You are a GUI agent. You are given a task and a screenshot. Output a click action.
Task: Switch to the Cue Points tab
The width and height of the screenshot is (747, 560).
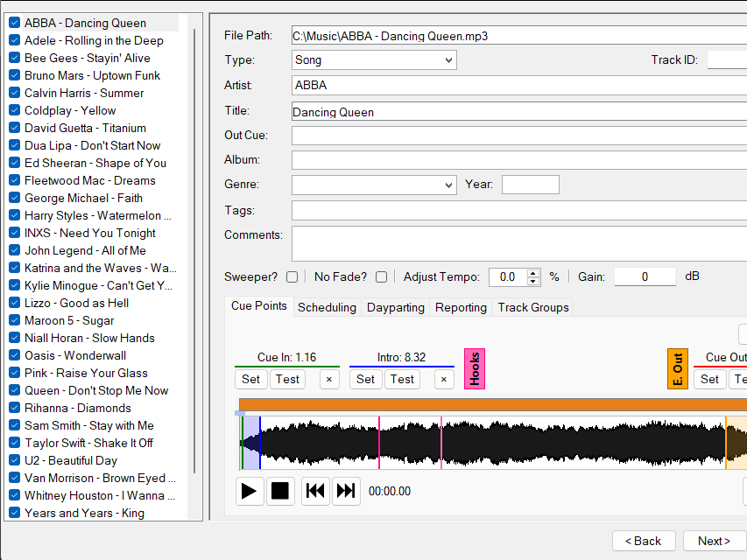[258, 306]
